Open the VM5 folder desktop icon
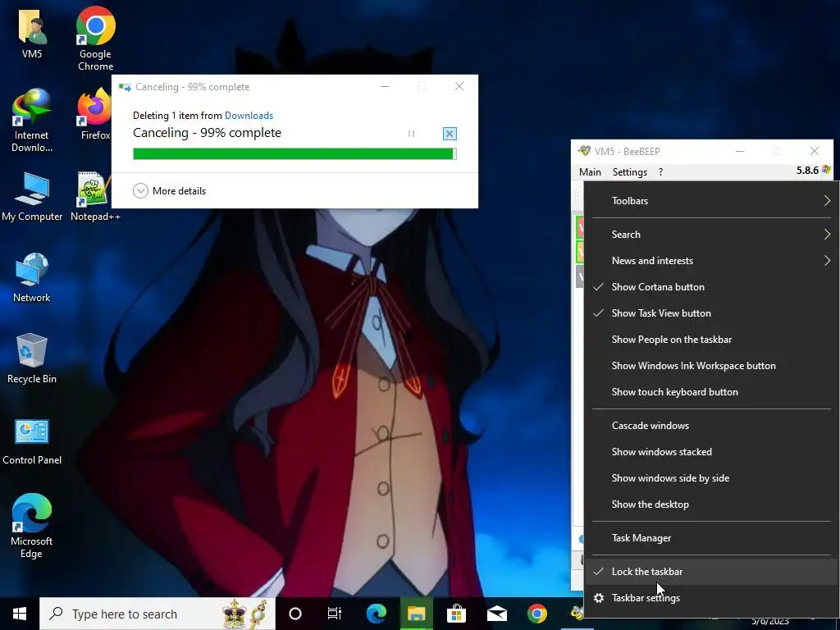Image resolution: width=840 pixels, height=630 pixels. tap(32, 33)
